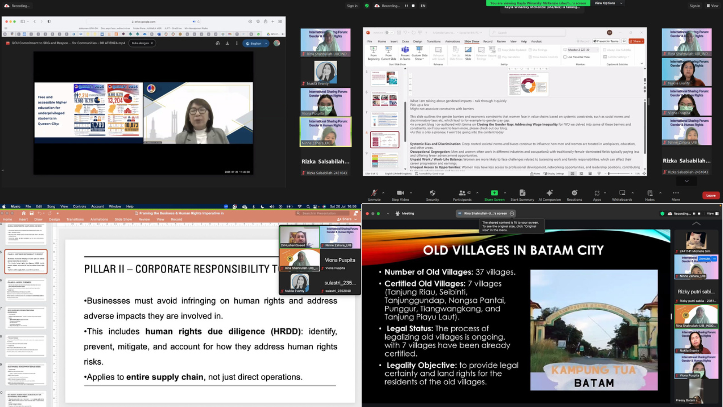
Task: Open Custom Slide Show dropdown
Action: pos(419,53)
